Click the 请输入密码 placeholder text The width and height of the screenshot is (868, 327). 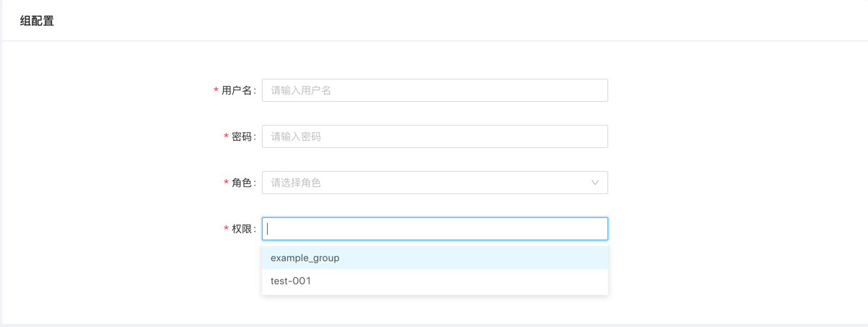(296, 136)
